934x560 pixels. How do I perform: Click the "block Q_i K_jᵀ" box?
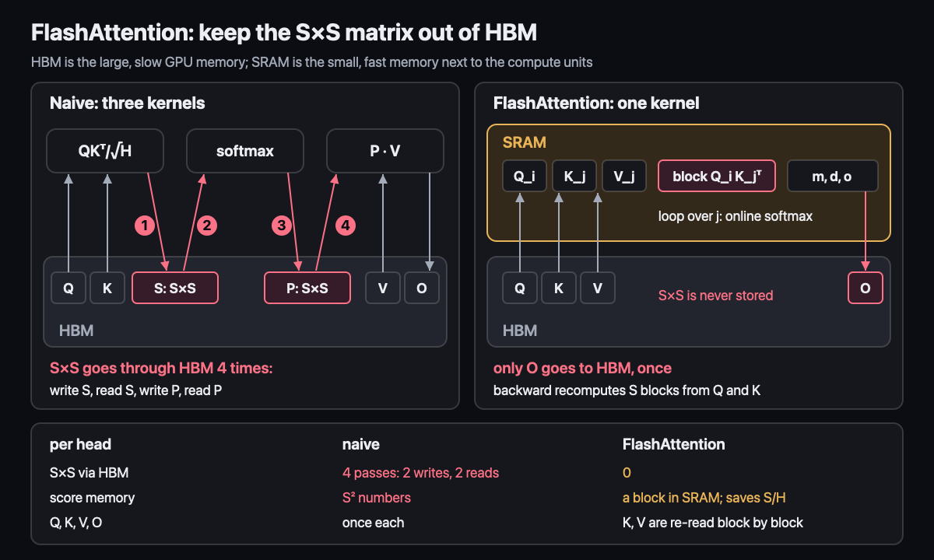717,177
